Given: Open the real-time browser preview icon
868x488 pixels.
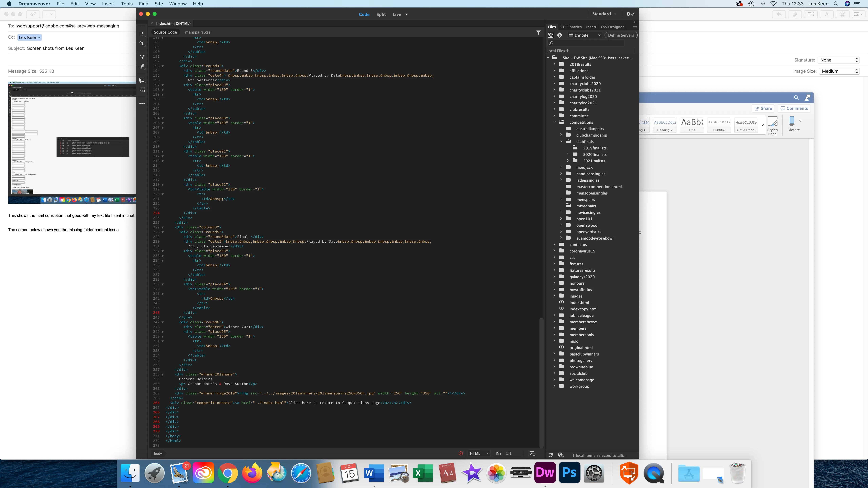Looking at the screenshot, I should 532,453.
